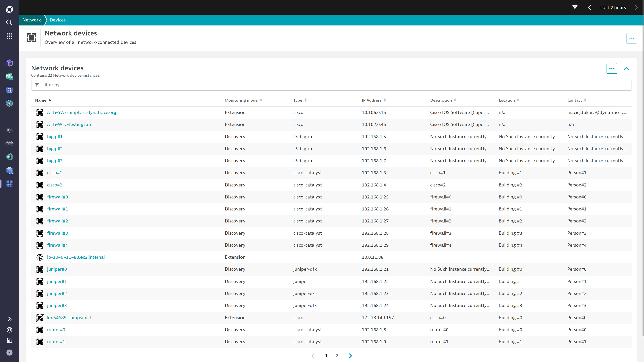Click the blue cube app icon marked NEW

[x=9, y=170]
